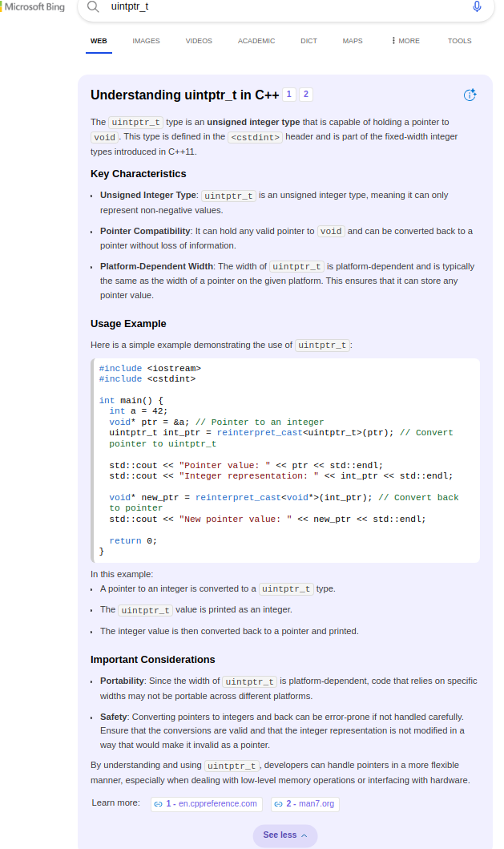The width and height of the screenshot is (504, 849).
Task: Click the bold 'Portability' label
Action: [x=122, y=681]
